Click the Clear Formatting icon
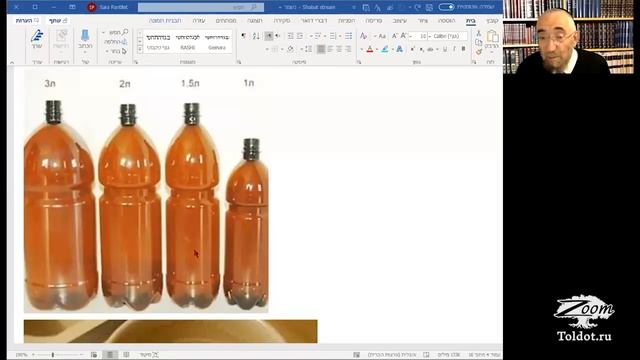 pyautogui.click(x=363, y=36)
